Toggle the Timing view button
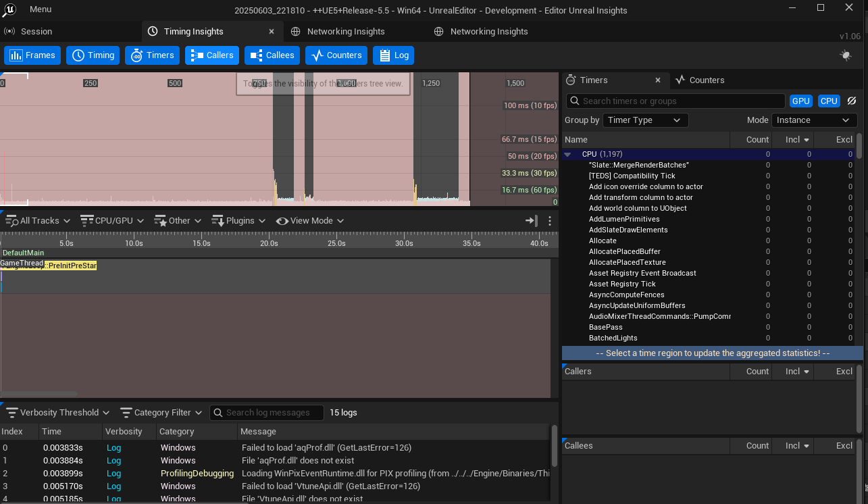Image resolution: width=868 pixels, height=504 pixels. point(93,55)
